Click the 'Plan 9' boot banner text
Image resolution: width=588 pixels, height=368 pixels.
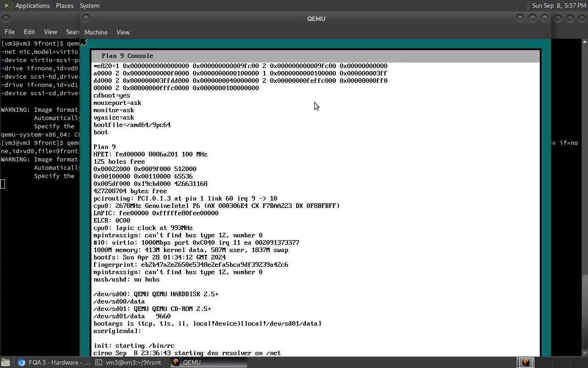pyautogui.click(x=104, y=147)
